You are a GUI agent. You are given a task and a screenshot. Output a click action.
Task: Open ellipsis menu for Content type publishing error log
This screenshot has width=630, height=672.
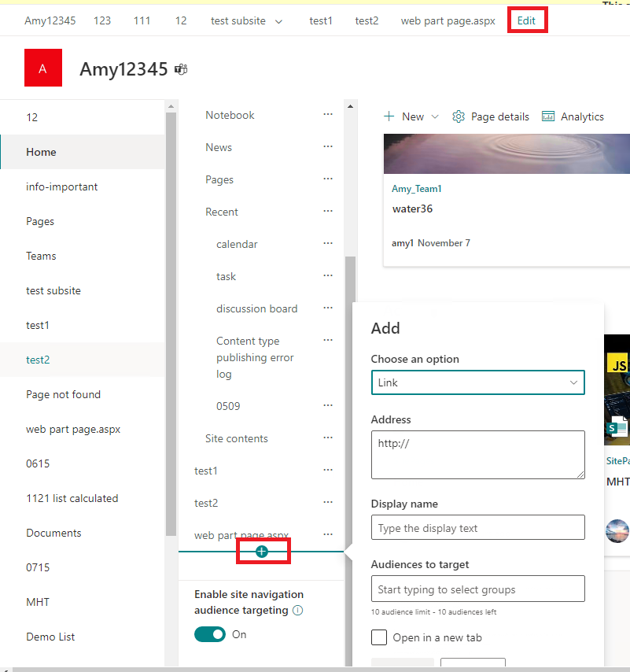click(x=328, y=340)
